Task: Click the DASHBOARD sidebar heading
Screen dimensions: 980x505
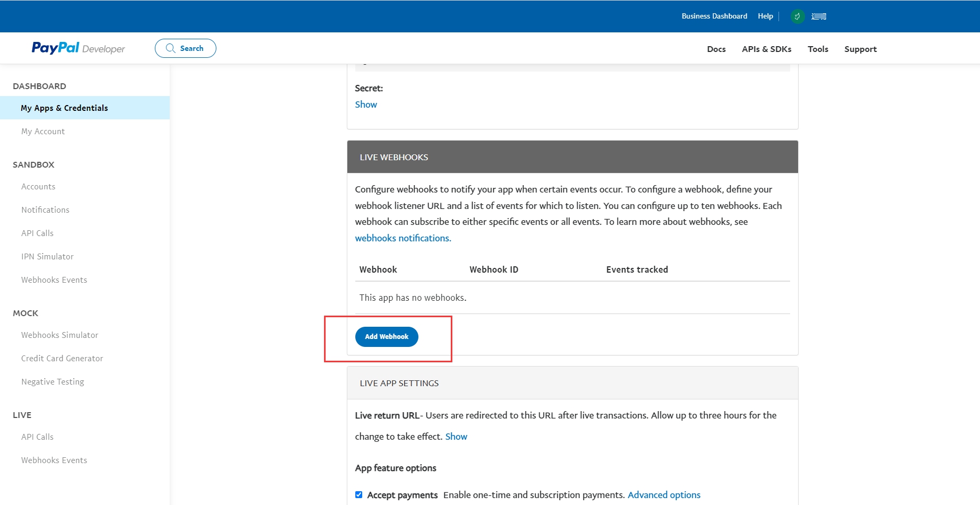Action: pyautogui.click(x=39, y=86)
